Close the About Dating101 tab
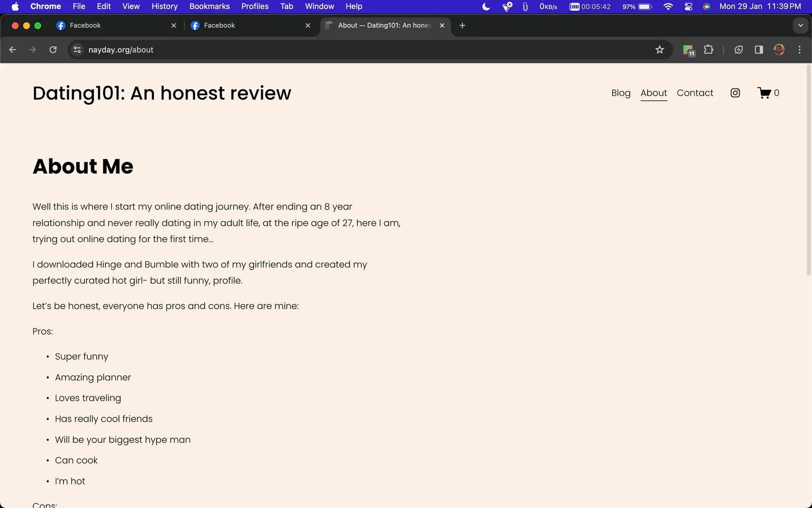 point(442,25)
